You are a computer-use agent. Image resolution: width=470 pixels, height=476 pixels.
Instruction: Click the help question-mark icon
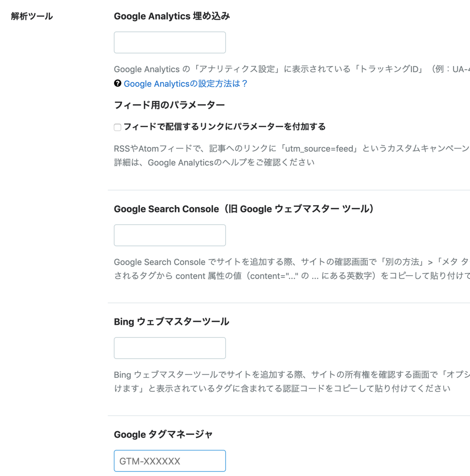point(118,83)
